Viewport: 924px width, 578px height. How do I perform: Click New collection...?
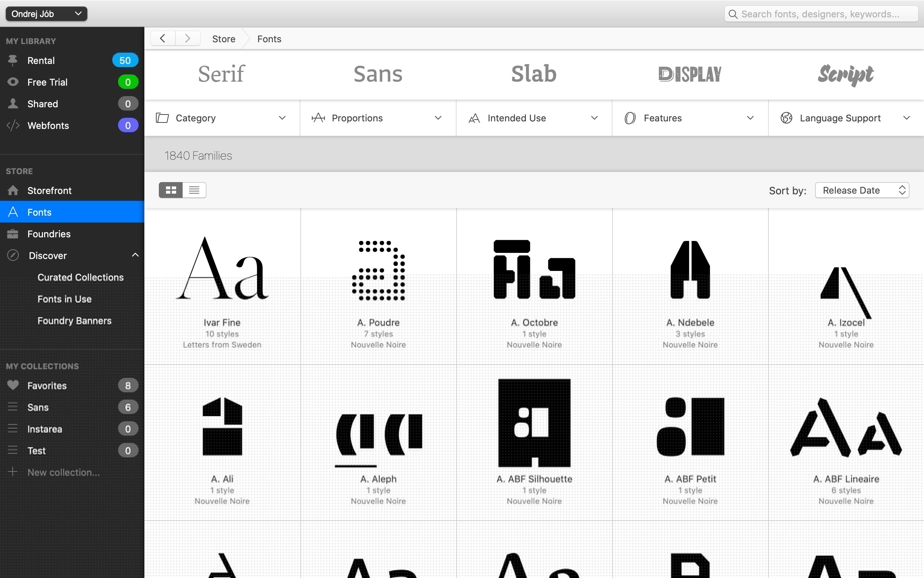click(64, 472)
